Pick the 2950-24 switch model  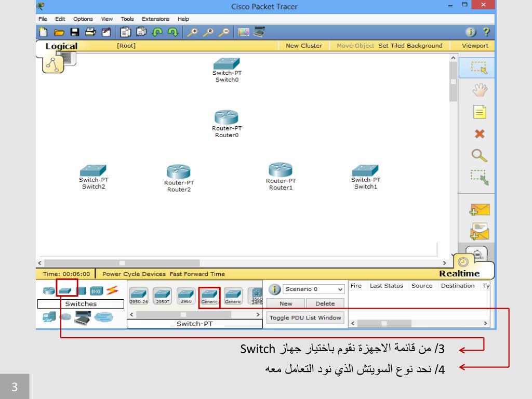click(139, 296)
